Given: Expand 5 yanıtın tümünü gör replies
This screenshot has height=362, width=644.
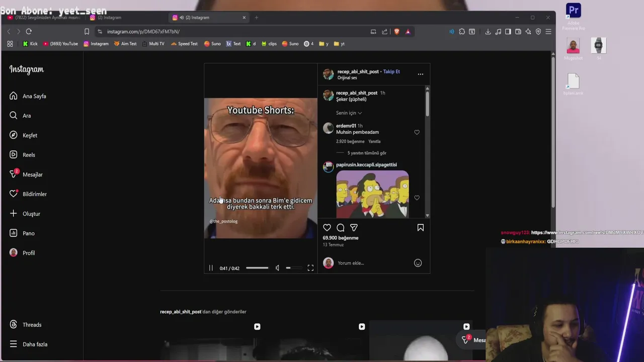Looking at the screenshot, I should pyautogui.click(x=367, y=153).
